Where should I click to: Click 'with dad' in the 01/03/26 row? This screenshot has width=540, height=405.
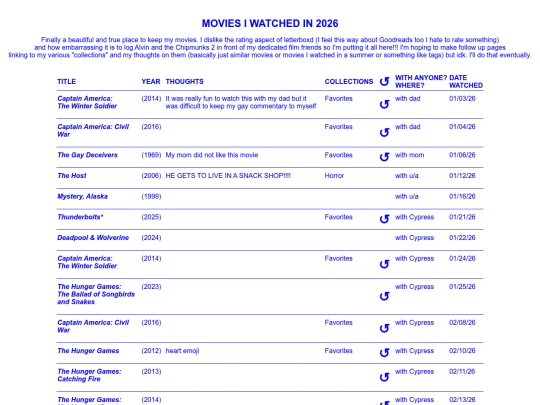(x=407, y=98)
